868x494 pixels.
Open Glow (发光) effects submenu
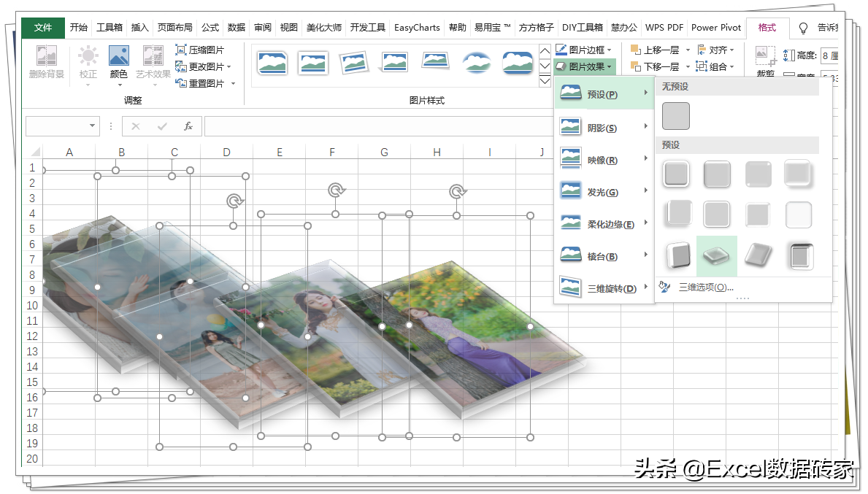(604, 192)
